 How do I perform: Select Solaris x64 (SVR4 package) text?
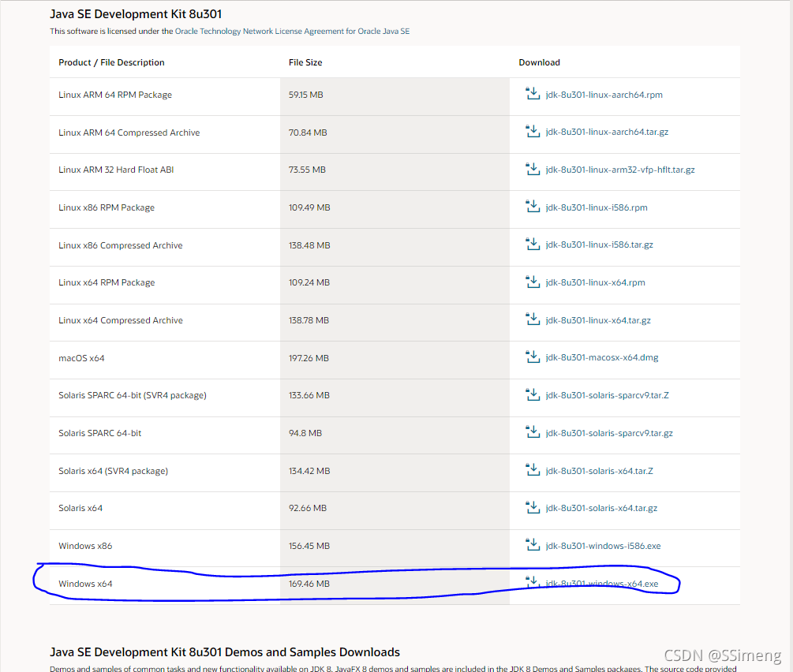[x=114, y=471]
